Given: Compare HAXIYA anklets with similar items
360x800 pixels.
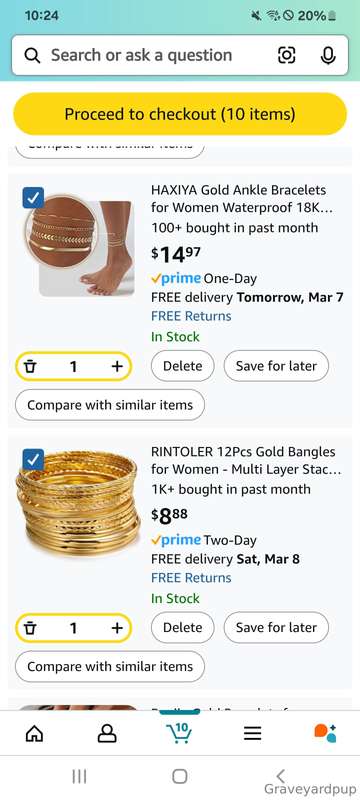Looking at the screenshot, I should [110, 405].
